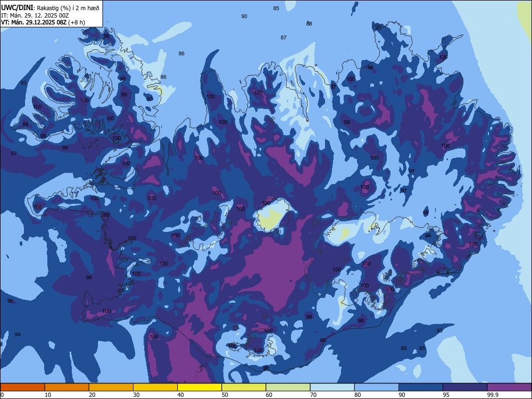Screen dimensions: 532x399
Task: Pick the light blue 80–90 legend swatch
Action: (x=376, y=387)
